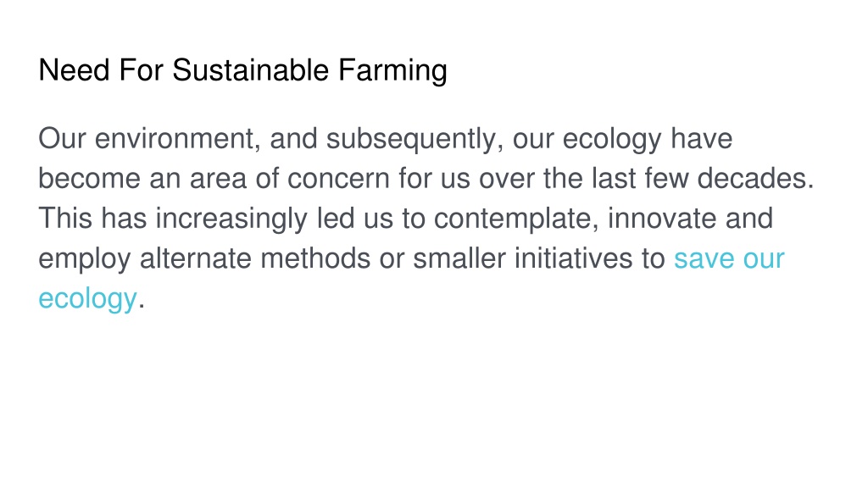Click the word 'innovate' in the paragraph
Screen dimensions: 868x488
tap(662, 218)
